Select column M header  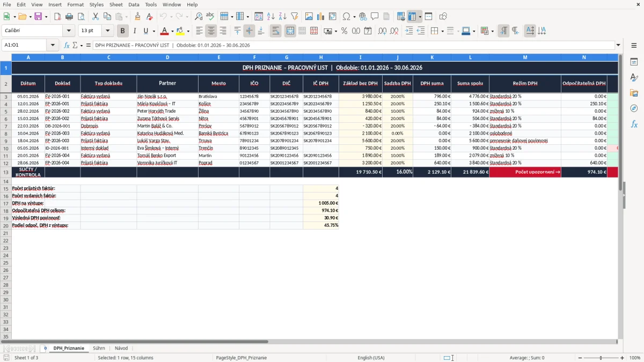pos(525,57)
